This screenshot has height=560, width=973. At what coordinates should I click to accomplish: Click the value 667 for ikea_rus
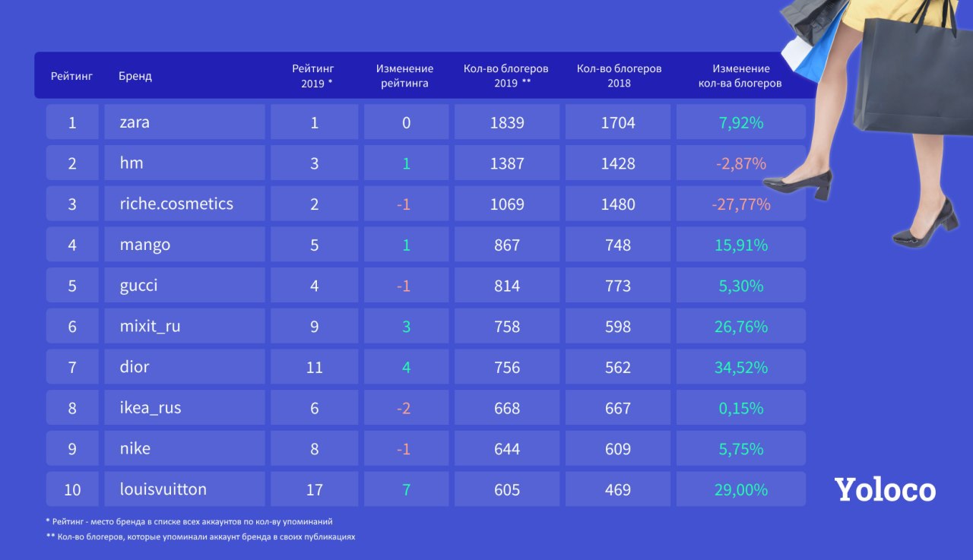618,407
